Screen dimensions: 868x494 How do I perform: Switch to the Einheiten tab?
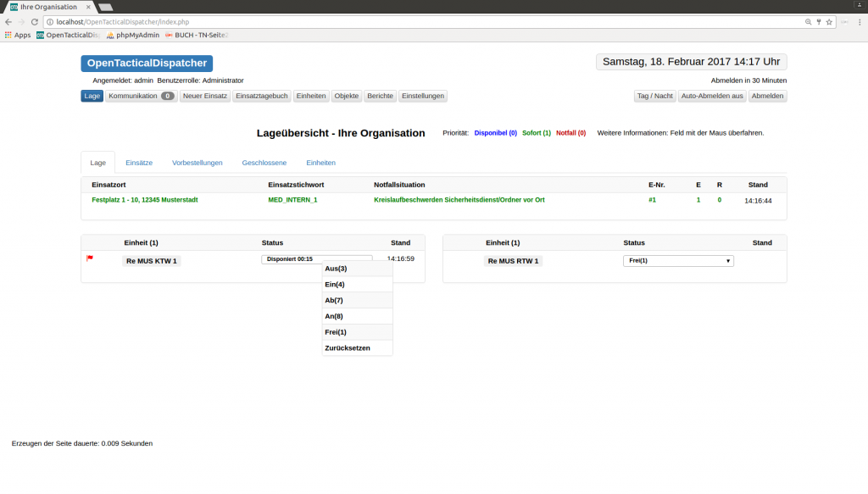point(321,163)
